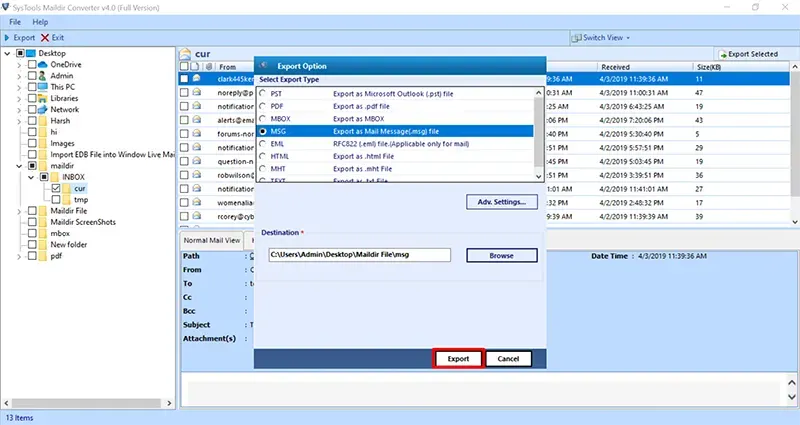Click the mbox folder icon in tree
Viewport: 800px width, 425px height.
pos(43,233)
